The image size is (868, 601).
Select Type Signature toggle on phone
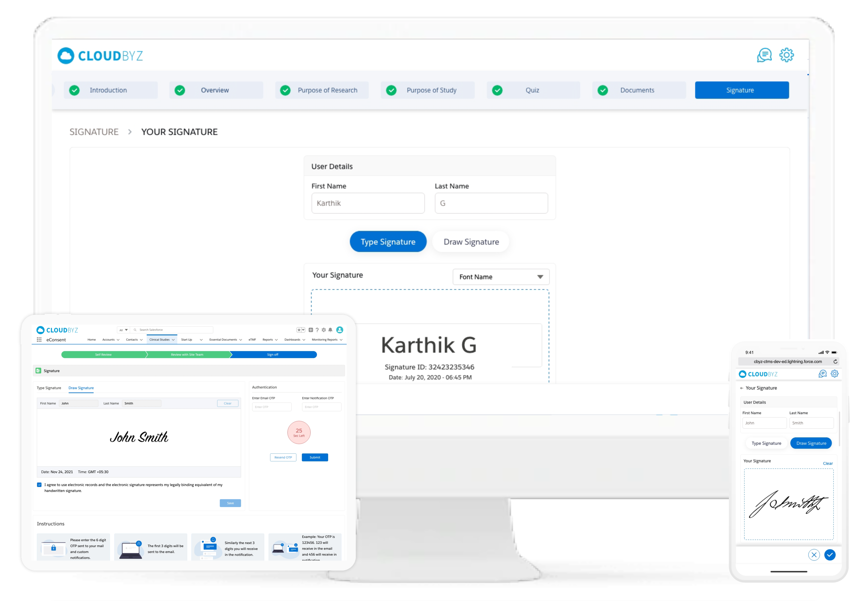click(x=766, y=443)
